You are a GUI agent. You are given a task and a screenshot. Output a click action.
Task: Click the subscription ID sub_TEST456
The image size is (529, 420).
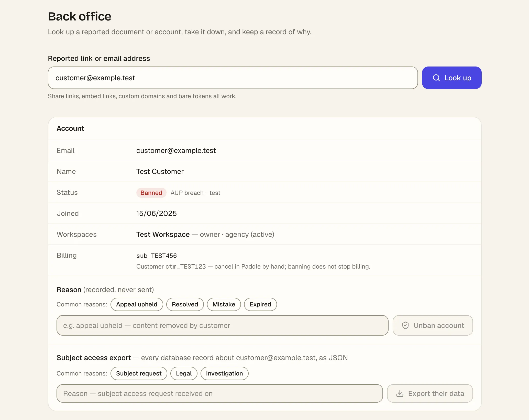tap(157, 256)
